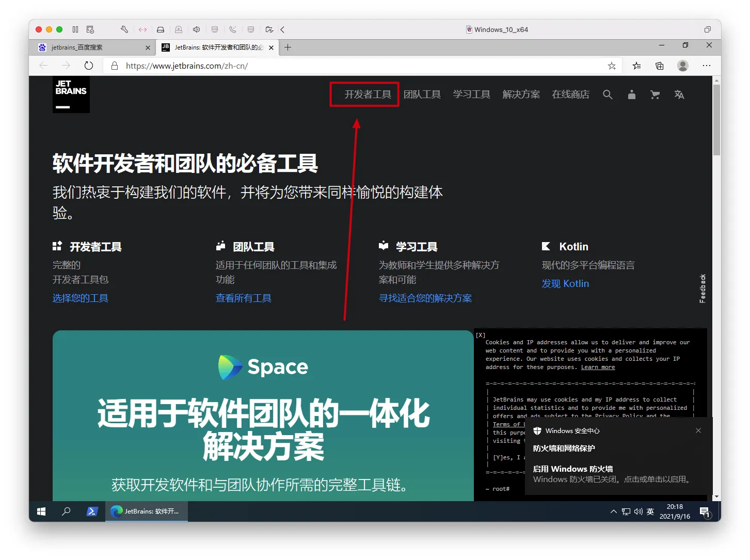Screen dimensions: 750x560
Task: Launch PowerShell from the taskbar
Action: tap(92, 511)
